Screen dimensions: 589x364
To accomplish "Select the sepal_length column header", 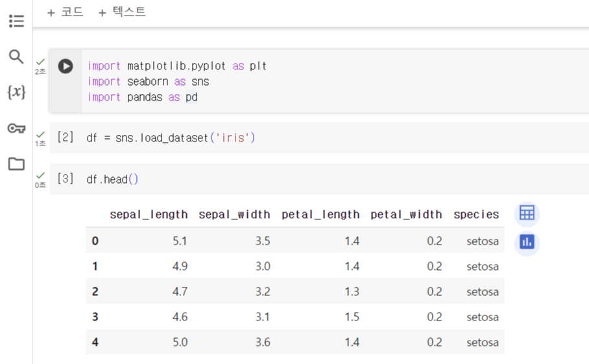I will click(149, 215).
